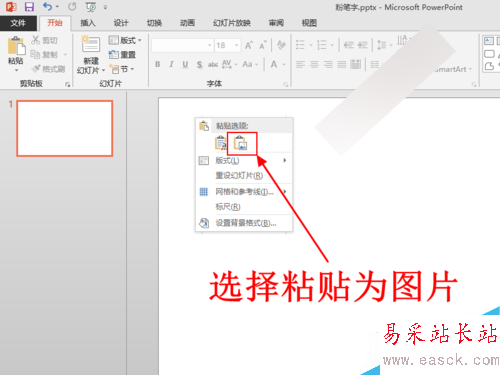Open 网格和参考线 context menu entry
The image size is (500, 375).
pyautogui.click(x=243, y=191)
